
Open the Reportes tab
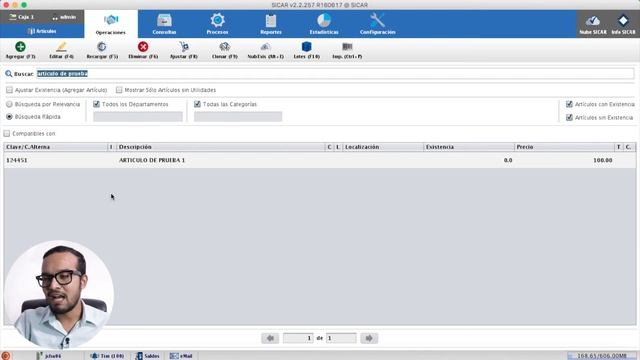(271, 24)
